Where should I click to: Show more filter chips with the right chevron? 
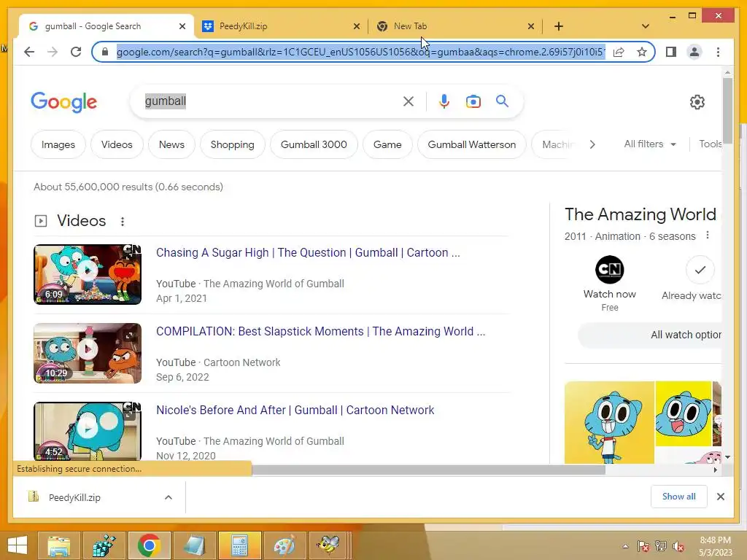592,144
